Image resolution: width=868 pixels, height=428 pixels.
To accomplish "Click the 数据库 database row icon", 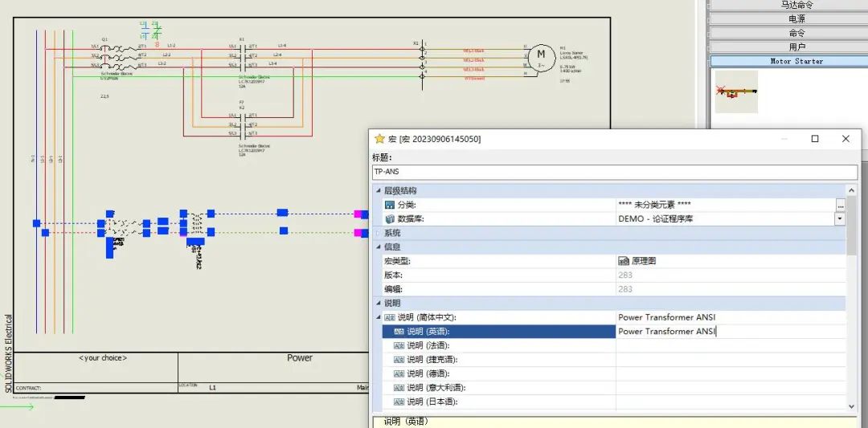I will click(x=390, y=218).
